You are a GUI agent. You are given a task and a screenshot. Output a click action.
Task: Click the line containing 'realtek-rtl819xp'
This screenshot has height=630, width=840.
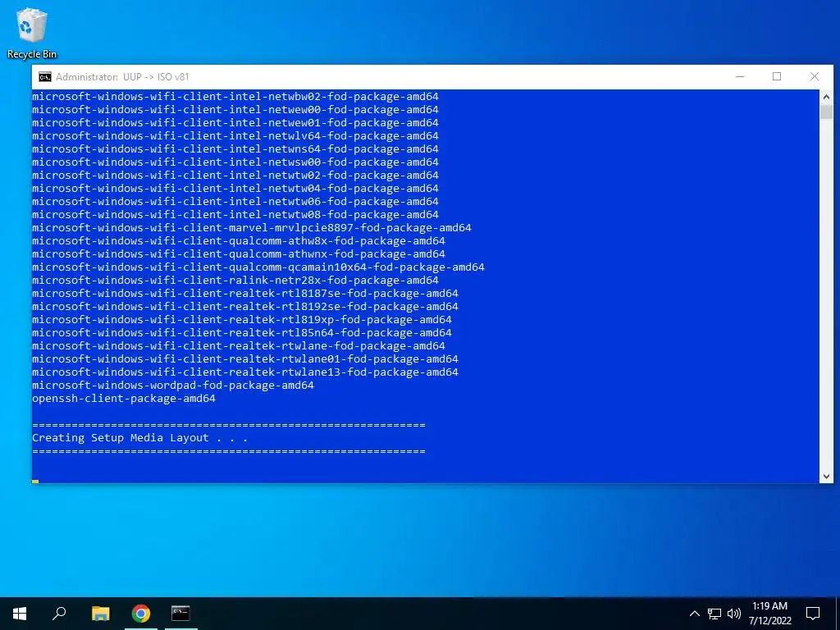[242, 319]
